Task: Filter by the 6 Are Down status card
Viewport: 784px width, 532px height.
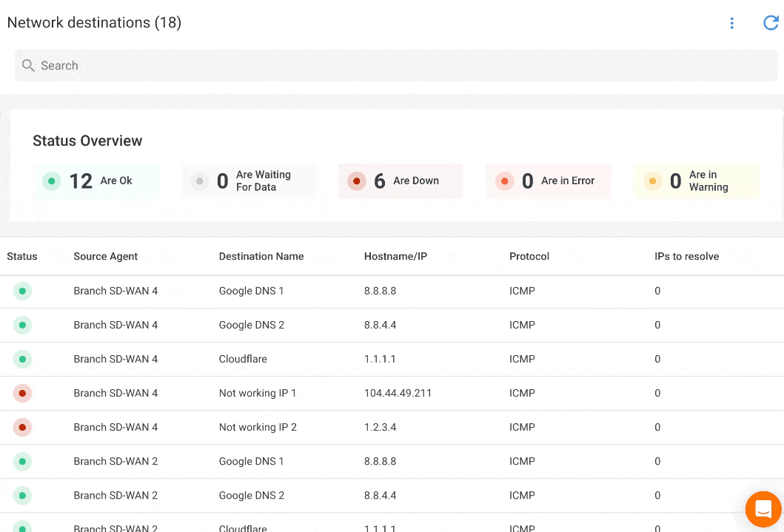Action: [x=401, y=181]
